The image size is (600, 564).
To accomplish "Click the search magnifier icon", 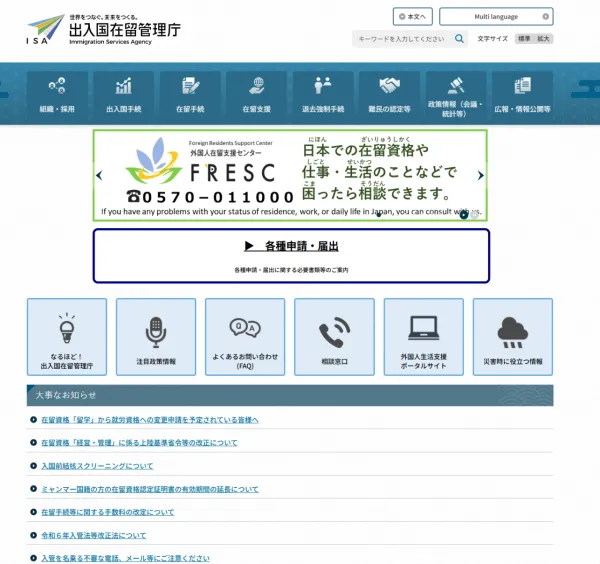I will click(460, 39).
